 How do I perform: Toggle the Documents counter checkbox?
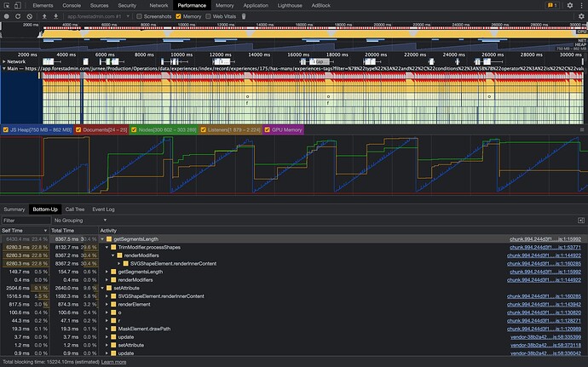click(x=78, y=129)
